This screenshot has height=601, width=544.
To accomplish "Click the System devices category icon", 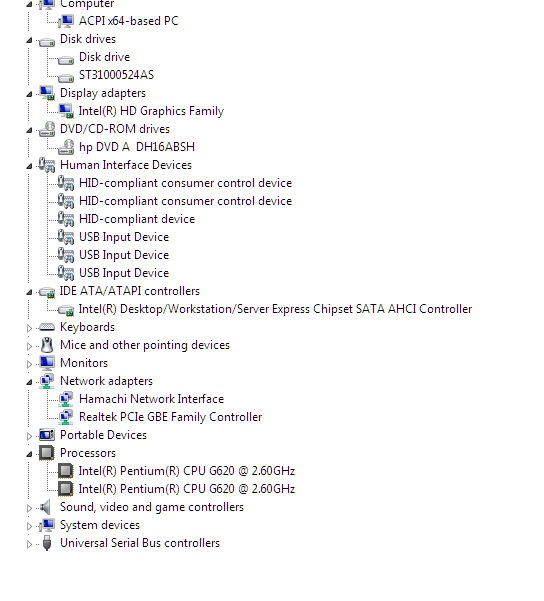I will tap(47, 525).
